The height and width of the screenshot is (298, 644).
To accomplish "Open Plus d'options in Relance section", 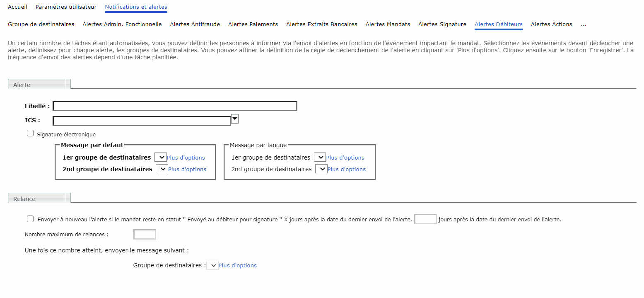I will point(237,266).
